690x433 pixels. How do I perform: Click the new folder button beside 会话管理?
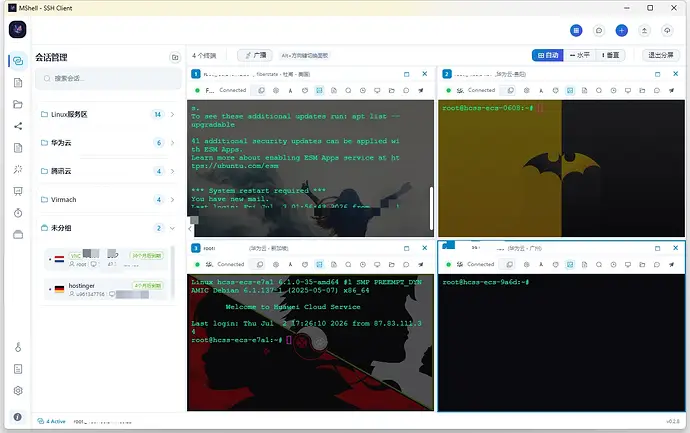(175, 57)
